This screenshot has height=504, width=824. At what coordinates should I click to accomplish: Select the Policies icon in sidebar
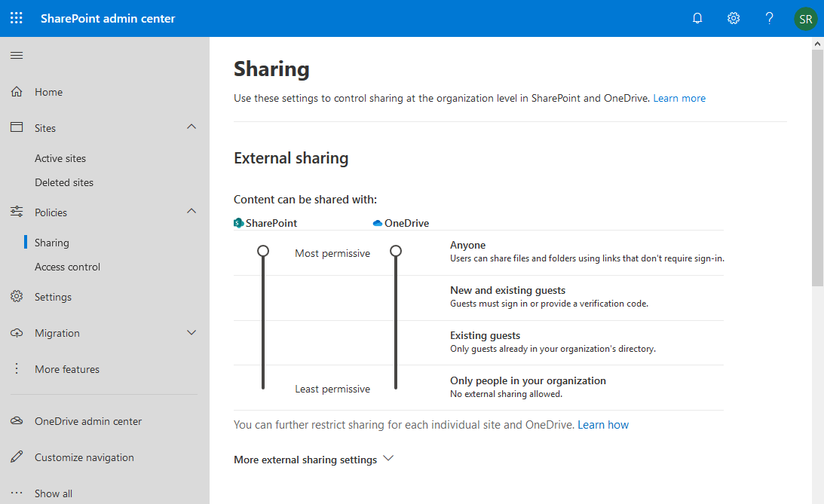click(16, 212)
